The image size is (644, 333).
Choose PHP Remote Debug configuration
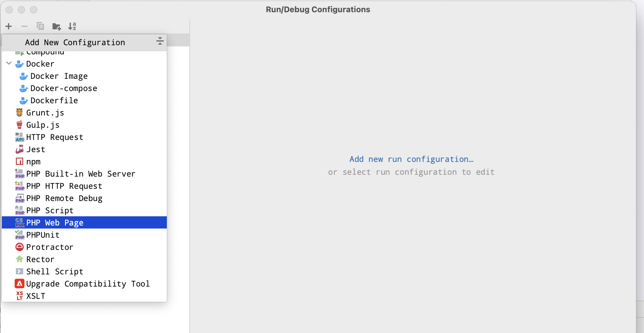[x=64, y=198]
